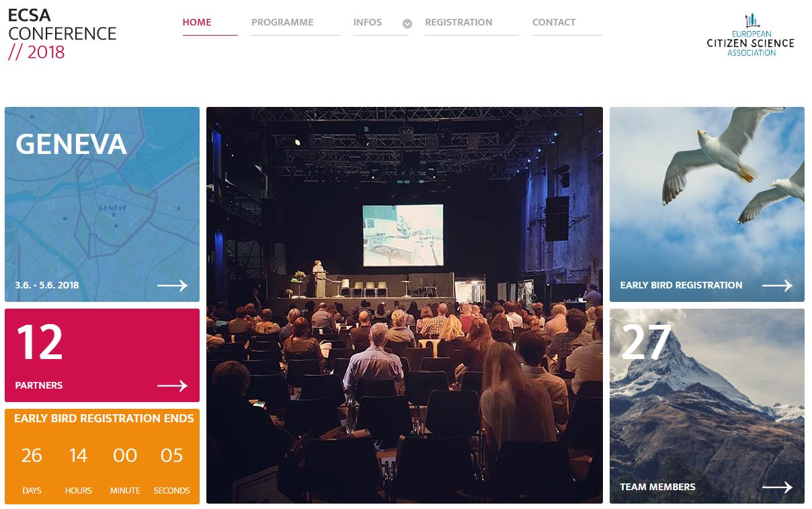Open the conference hall center photo
Image resolution: width=812 pixels, height=509 pixels.
coord(405,305)
